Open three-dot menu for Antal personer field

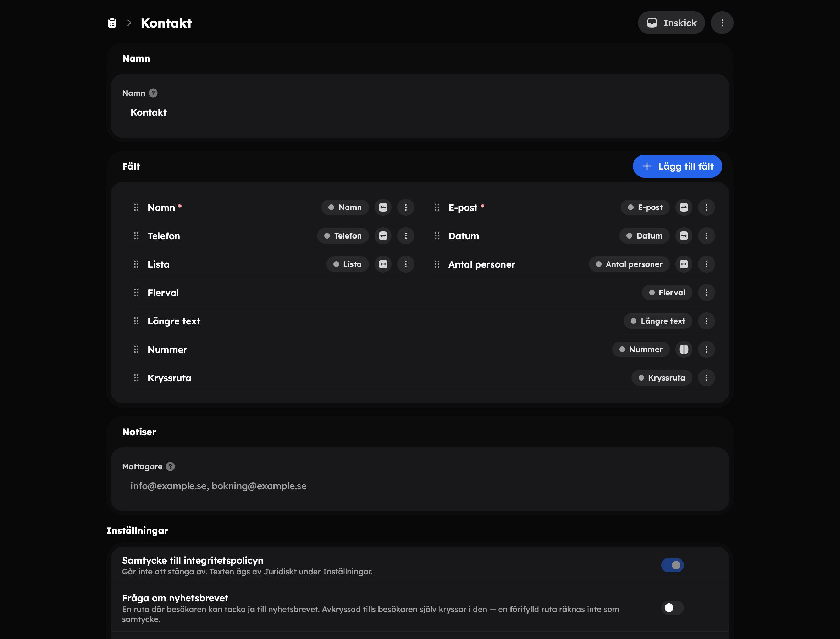point(707,264)
